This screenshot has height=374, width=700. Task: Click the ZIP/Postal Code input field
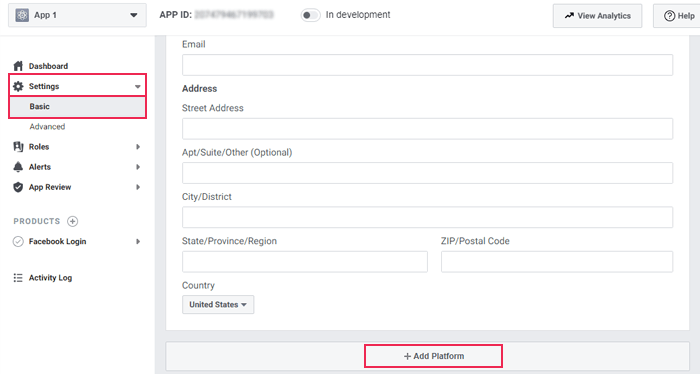click(x=557, y=262)
